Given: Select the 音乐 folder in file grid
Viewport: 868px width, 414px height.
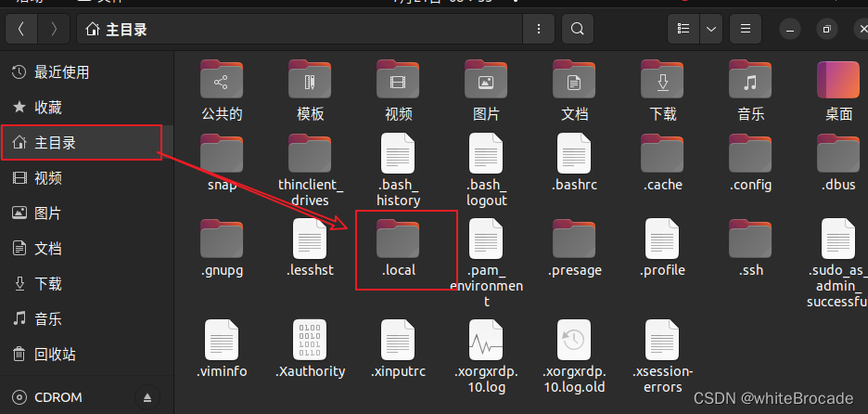Looking at the screenshot, I should (x=750, y=79).
